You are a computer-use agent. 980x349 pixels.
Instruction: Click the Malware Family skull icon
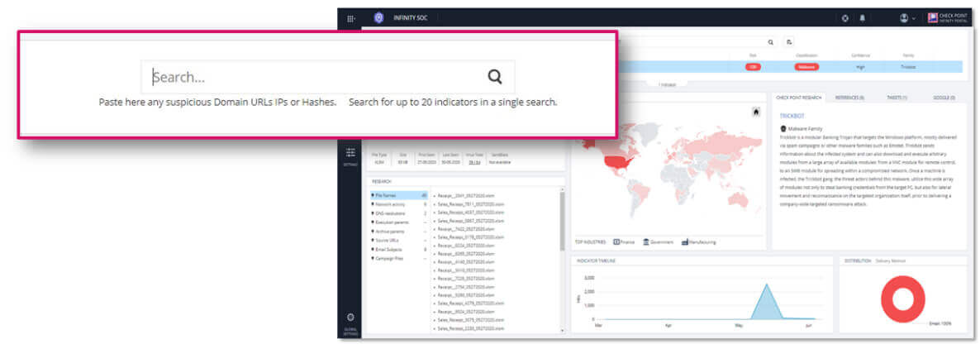[783, 128]
